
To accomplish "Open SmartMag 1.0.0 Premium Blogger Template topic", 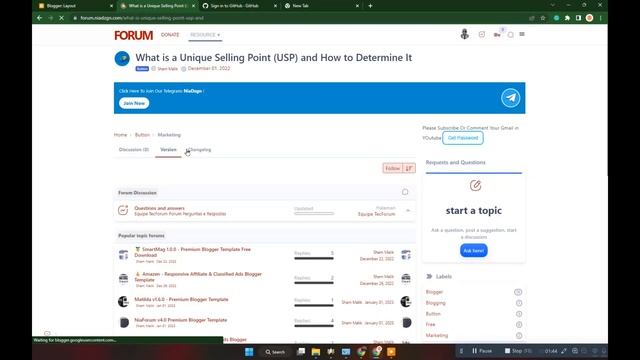I will 193,252.
